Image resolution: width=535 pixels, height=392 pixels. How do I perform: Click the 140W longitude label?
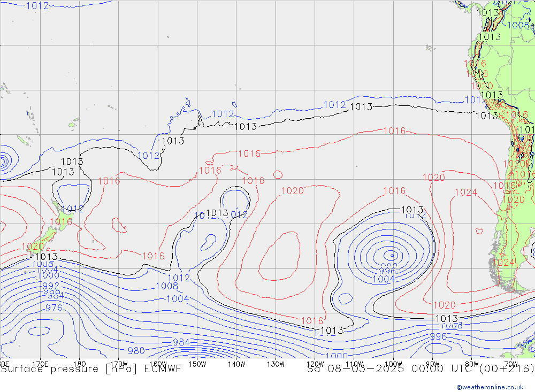click(236, 364)
